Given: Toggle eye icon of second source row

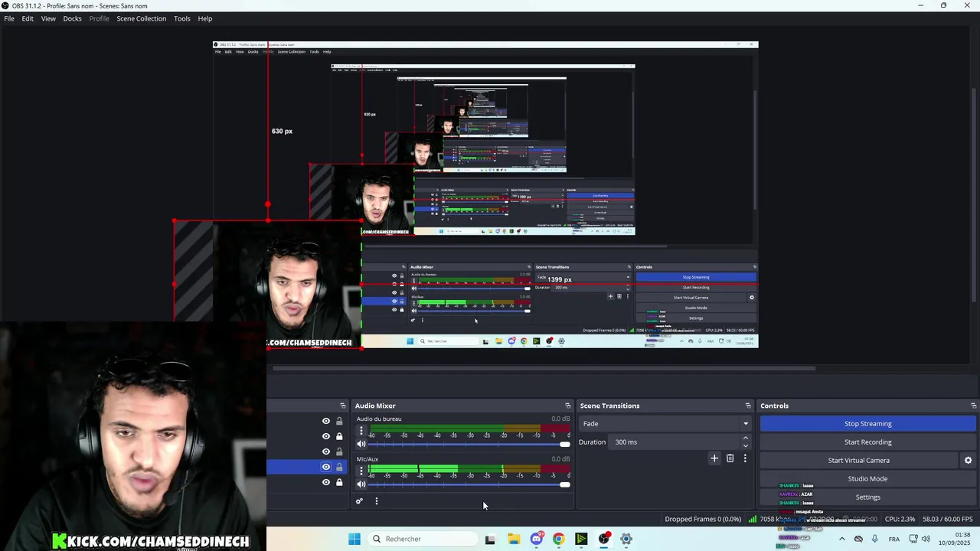Looking at the screenshot, I should 326,436.
